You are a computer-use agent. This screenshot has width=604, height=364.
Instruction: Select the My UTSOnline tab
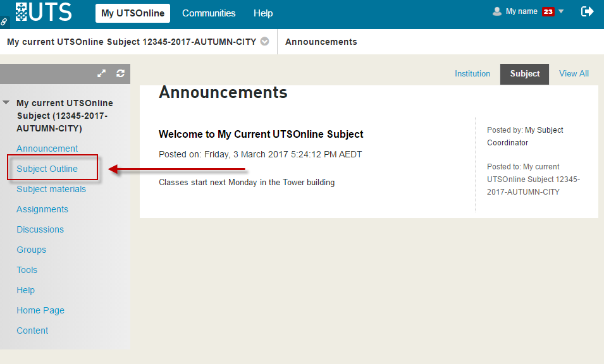coord(133,13)
